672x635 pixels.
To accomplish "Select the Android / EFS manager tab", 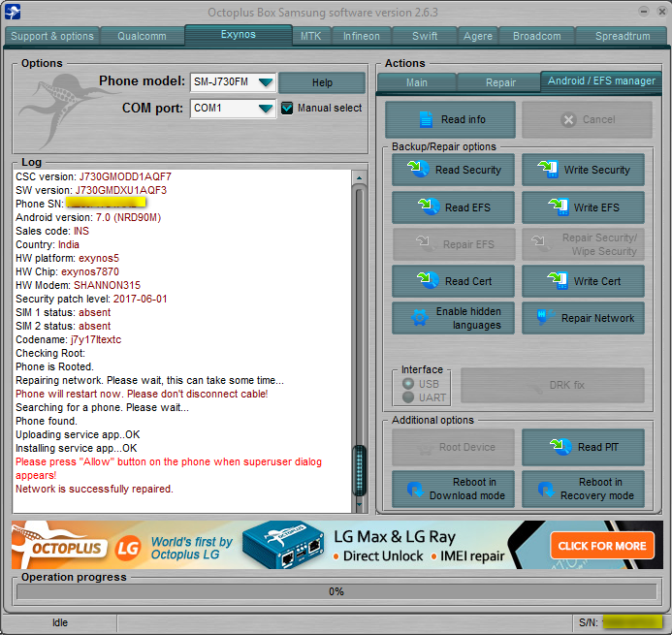I will tap(601, 80).
